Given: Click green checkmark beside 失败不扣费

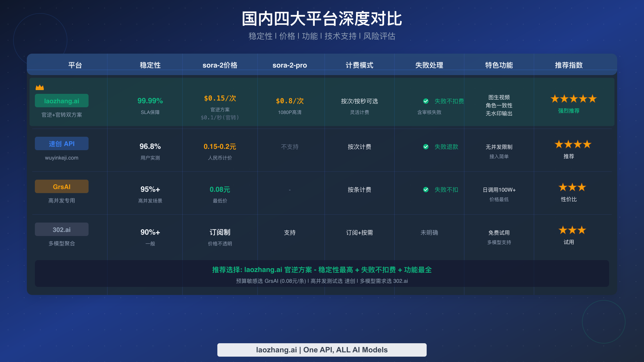Looking at the screenshot, I should (x=426, y=101).
